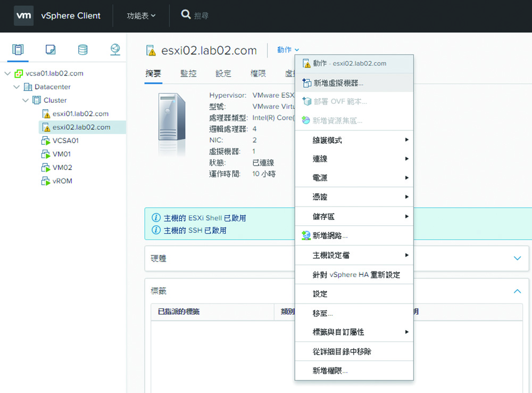
Task: Click the vROM virtual machine icon
Action: click(x=46, y=181)
